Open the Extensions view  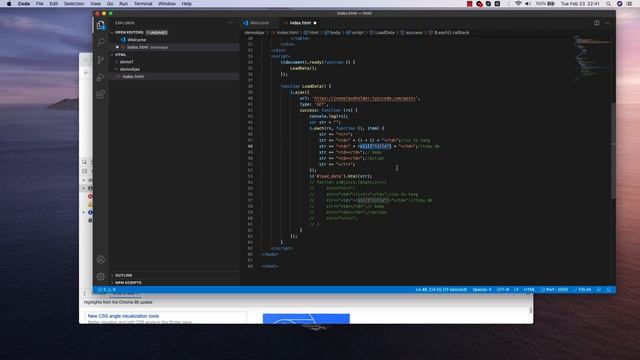click(101, 94)
